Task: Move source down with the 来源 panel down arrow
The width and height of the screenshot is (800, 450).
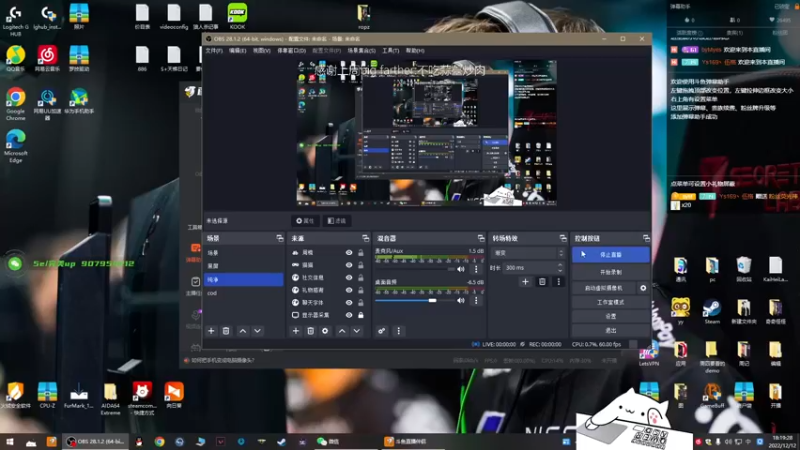Action: click(357, 331)
